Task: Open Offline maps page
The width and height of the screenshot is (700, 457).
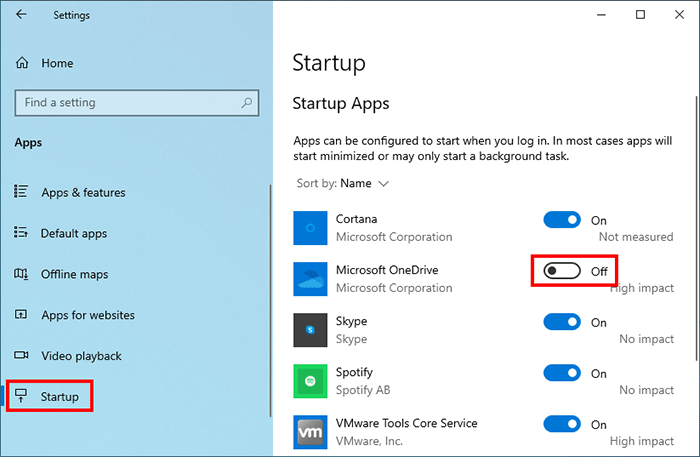Action: click(x=75, y=274)
